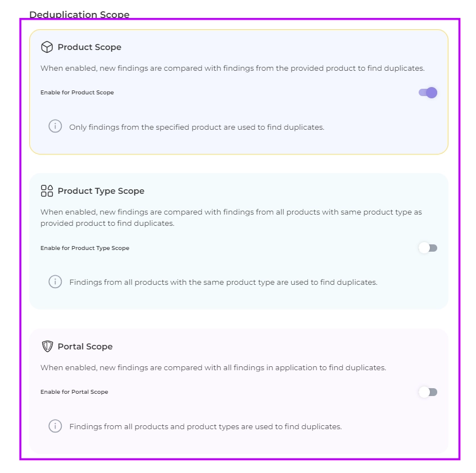Viewport: 476px width, 473px height.
Task: Click the "Only findings from the specified product" note
Action: point(197,128)
